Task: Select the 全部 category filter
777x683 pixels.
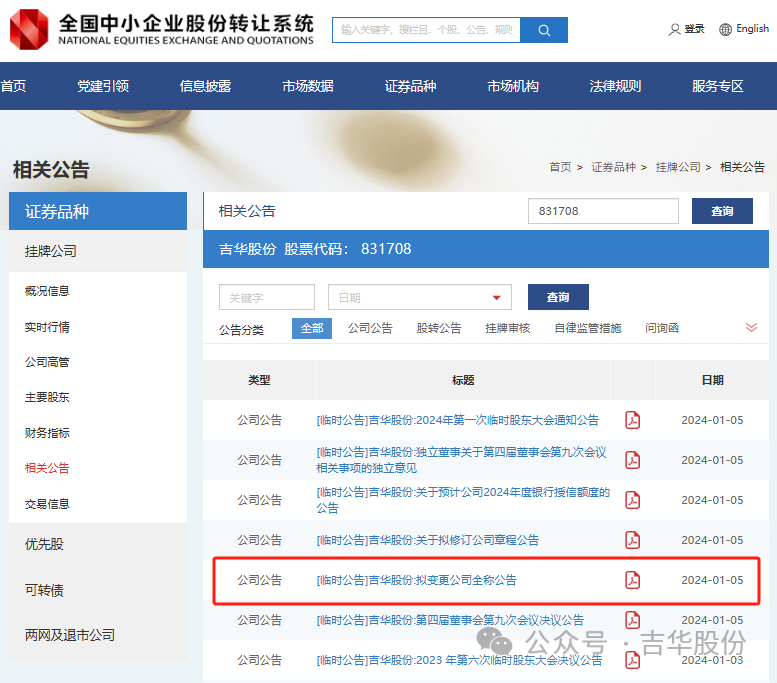Action: point(312,328)
